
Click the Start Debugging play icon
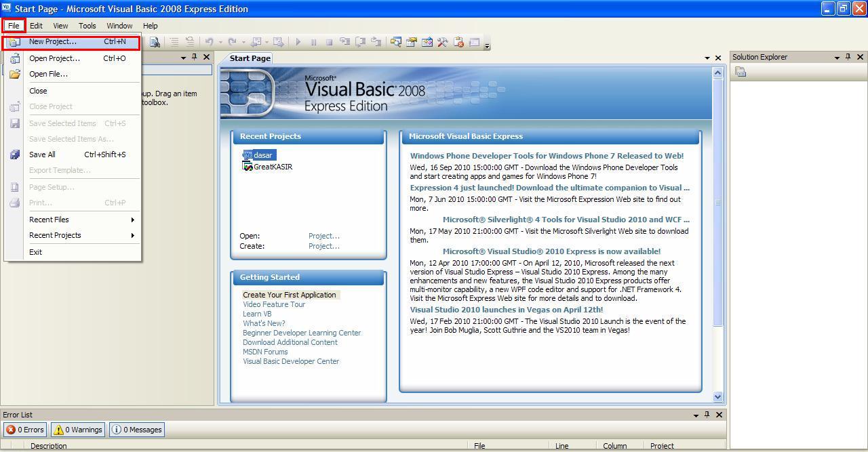298,42
